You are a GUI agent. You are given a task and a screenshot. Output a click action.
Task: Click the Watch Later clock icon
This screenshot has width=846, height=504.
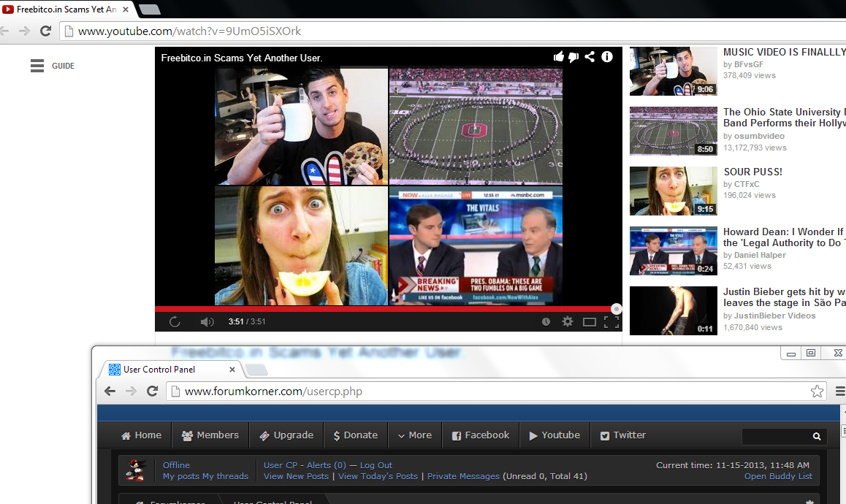546,321
